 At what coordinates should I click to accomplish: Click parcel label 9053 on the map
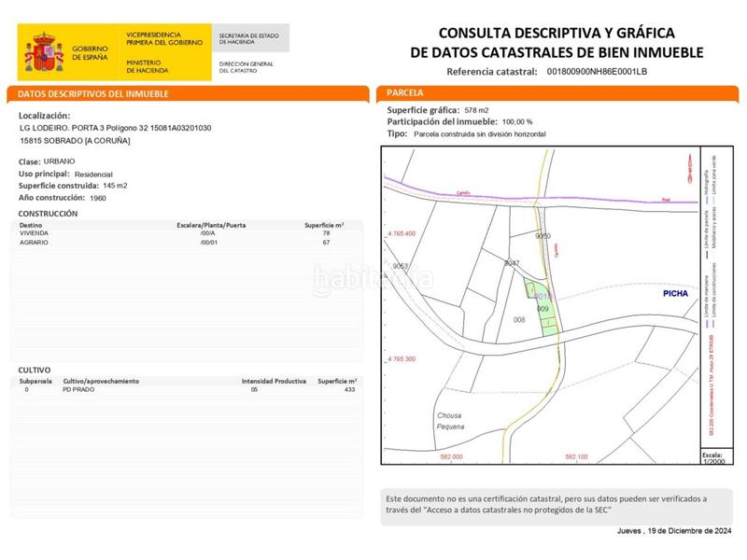pos(402,267)
